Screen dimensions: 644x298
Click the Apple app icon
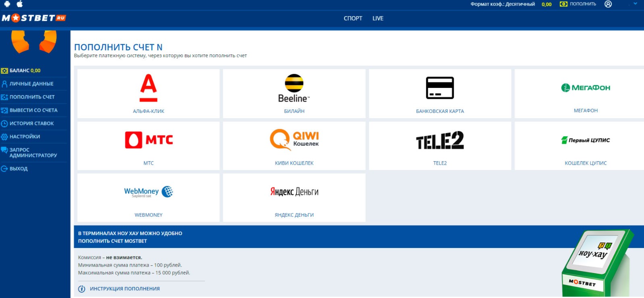click(x=20, y=4)
